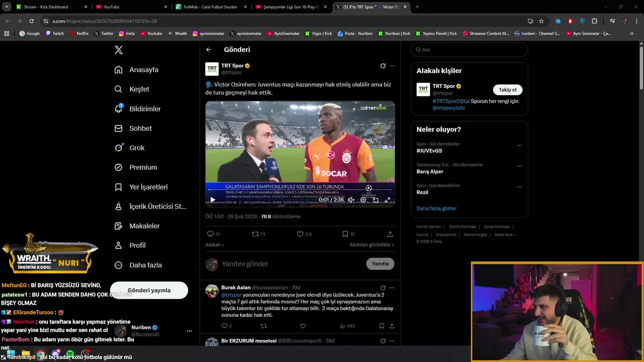Open Nuriben account three-dot menu
The image size is (644, 362).
coord(190,331)
